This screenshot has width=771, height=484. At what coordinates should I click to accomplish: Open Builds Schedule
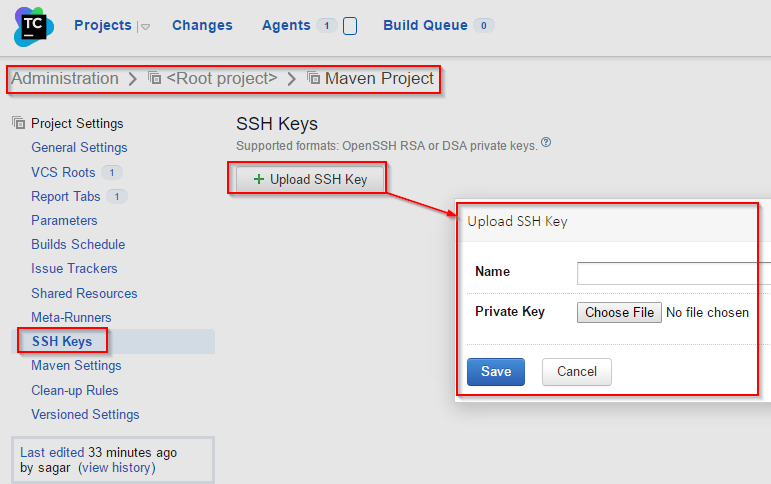pyautogui.click(x=78, y=244)
